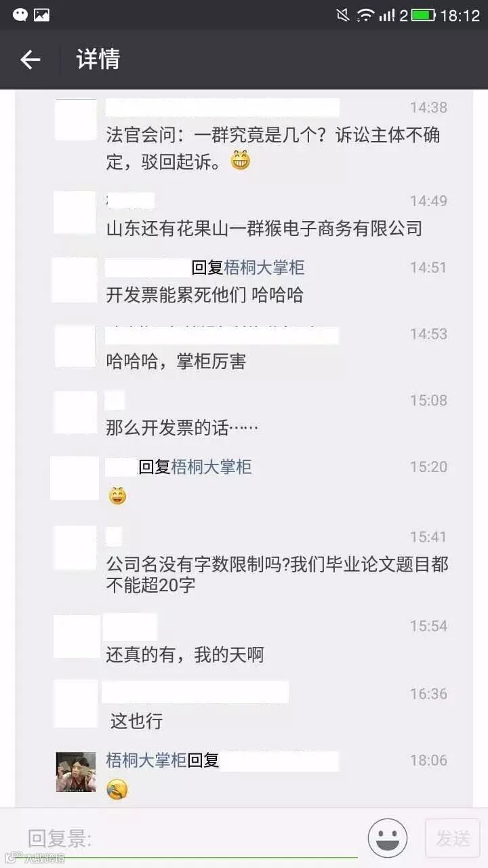Tap 梧桐大掌柜 link in 14:51 reply

264,268
